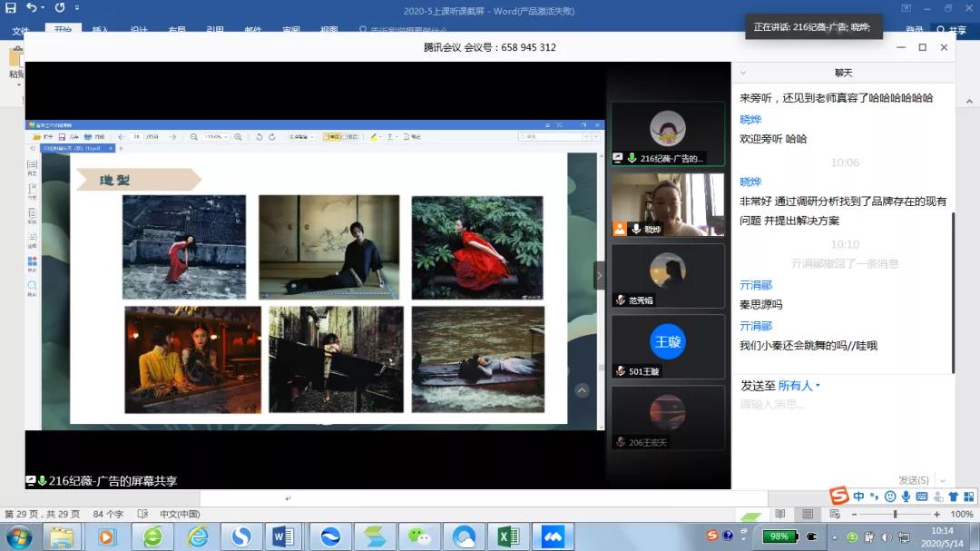Image resolution: width=980 pixels, height=551 pixels.
Task: Click the undo arrow in Word's quick access bar
Action: (x=32, y=8)
